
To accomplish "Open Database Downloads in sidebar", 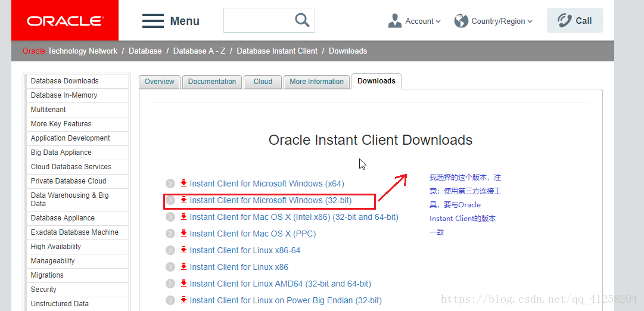I will point(77,81).
